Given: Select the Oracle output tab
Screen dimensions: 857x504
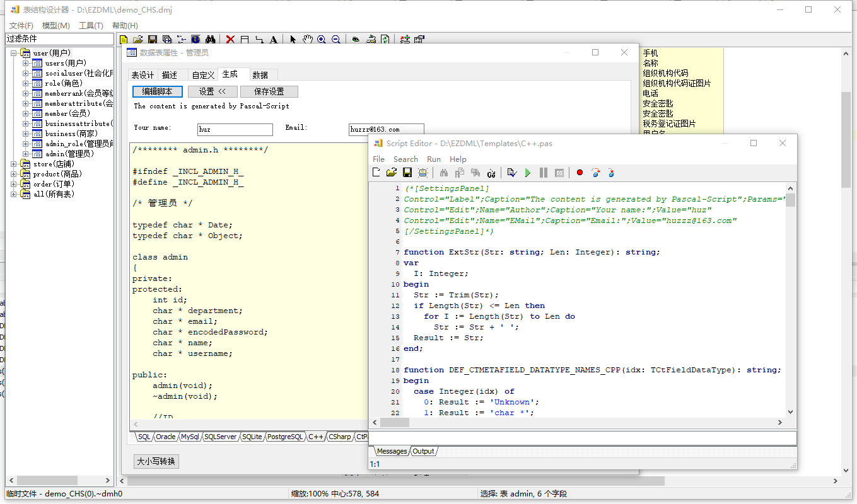Looking at the screenshot, I should (166, 437).
